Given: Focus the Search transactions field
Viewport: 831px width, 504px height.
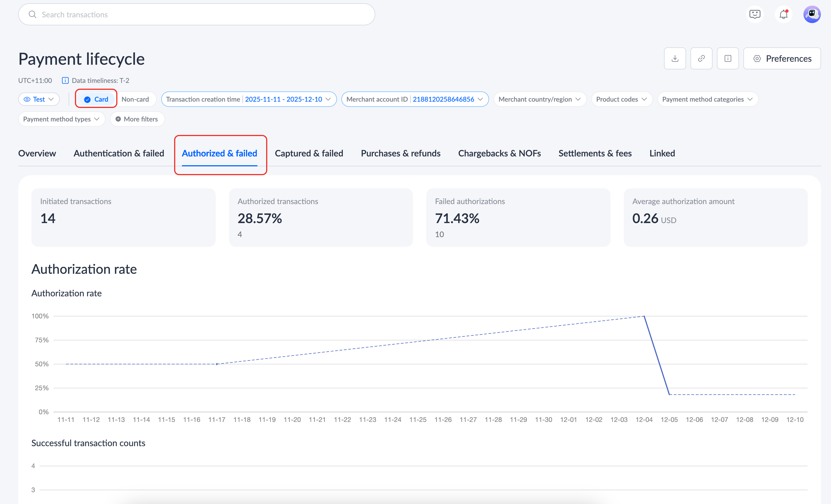Looking at the screenshot, I should coord(196,15).
